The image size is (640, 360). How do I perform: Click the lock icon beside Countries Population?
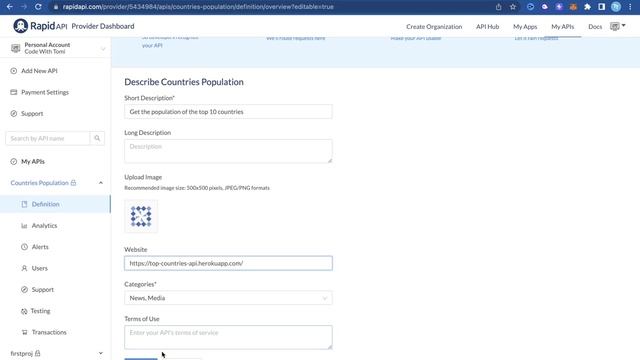pyautogui.click(x=73, y=182)
